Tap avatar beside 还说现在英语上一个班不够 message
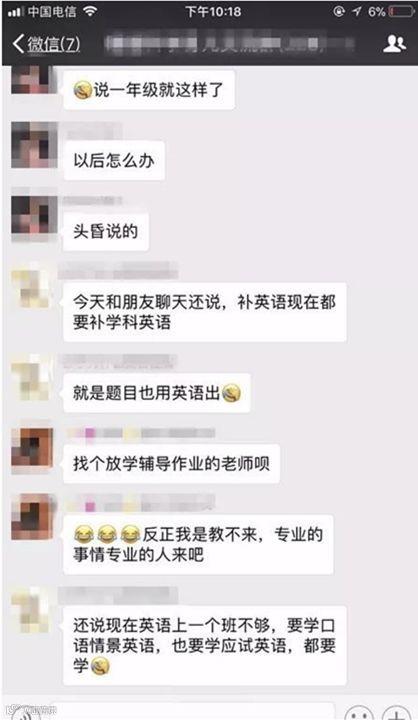Image resolution: width=418 pixels, height=720 pixels. (31, 611)
